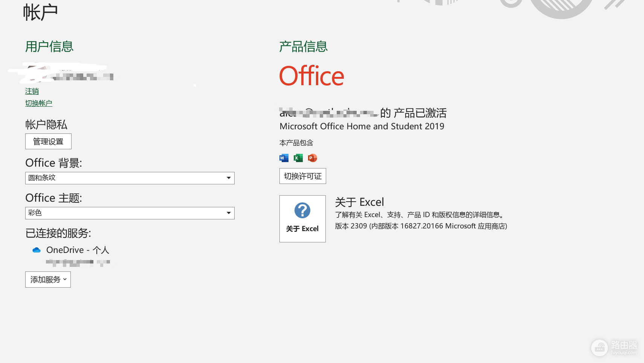Click the 切换许可证 button
This screenshot has height=363, width=644.
pos(303,176)
